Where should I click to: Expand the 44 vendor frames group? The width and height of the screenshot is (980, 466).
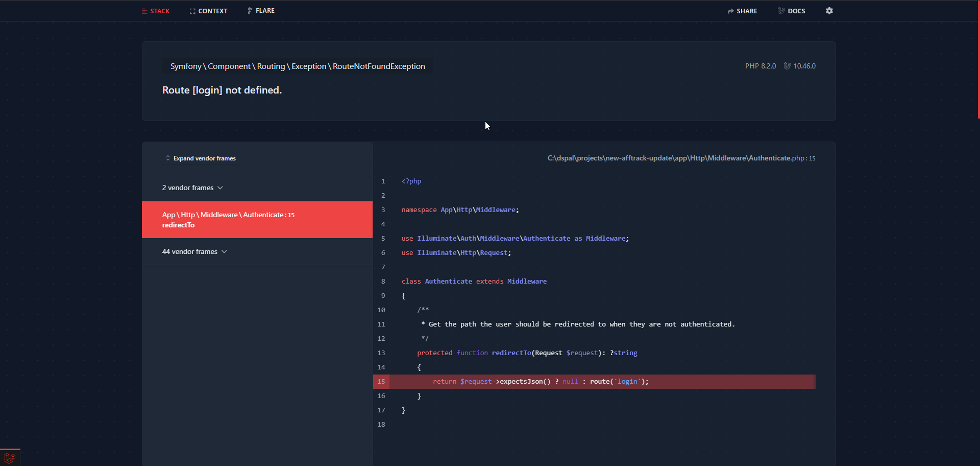[x=194, y=251]
